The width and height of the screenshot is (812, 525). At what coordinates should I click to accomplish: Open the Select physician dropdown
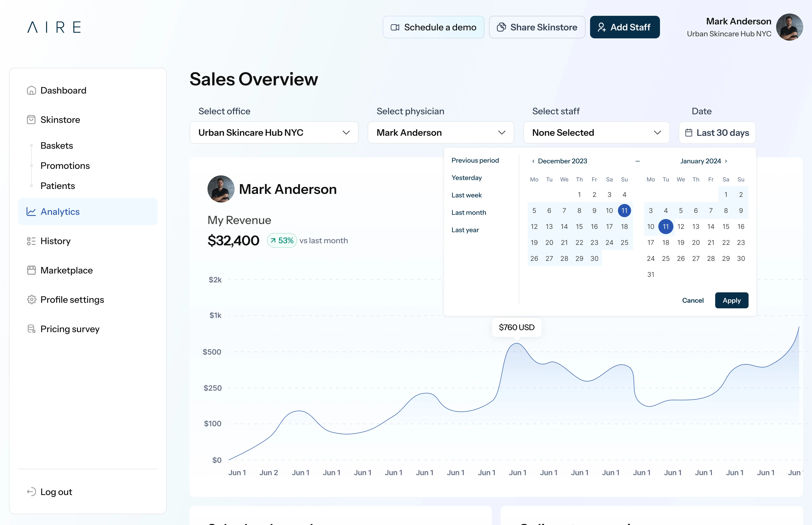[441, 133]
